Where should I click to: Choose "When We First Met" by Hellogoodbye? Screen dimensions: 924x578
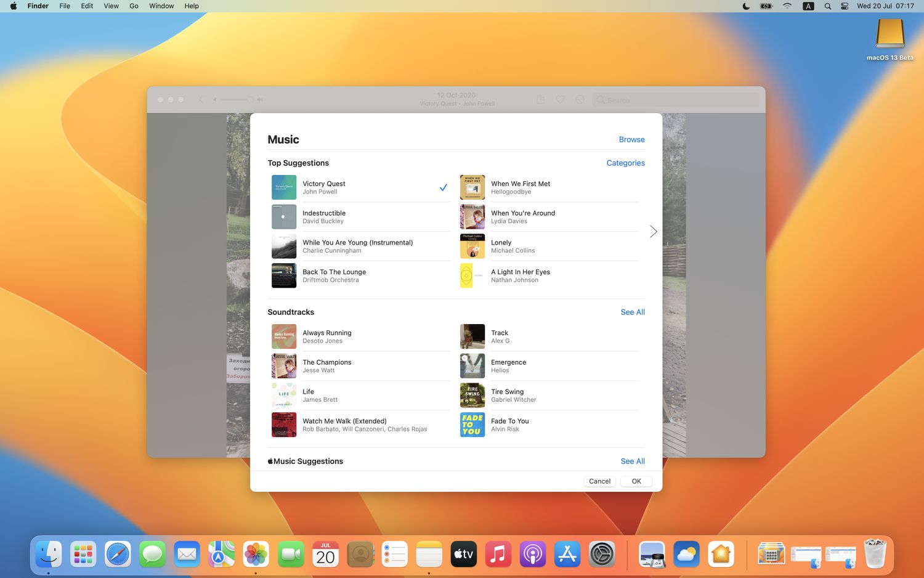[x=549, y=187]
